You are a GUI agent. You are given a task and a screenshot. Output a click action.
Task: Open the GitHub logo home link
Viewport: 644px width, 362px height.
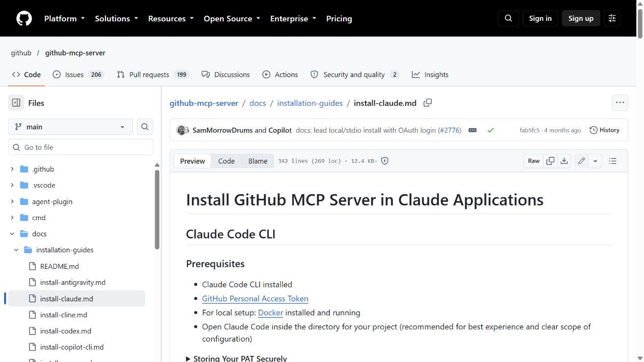point(24,18)
